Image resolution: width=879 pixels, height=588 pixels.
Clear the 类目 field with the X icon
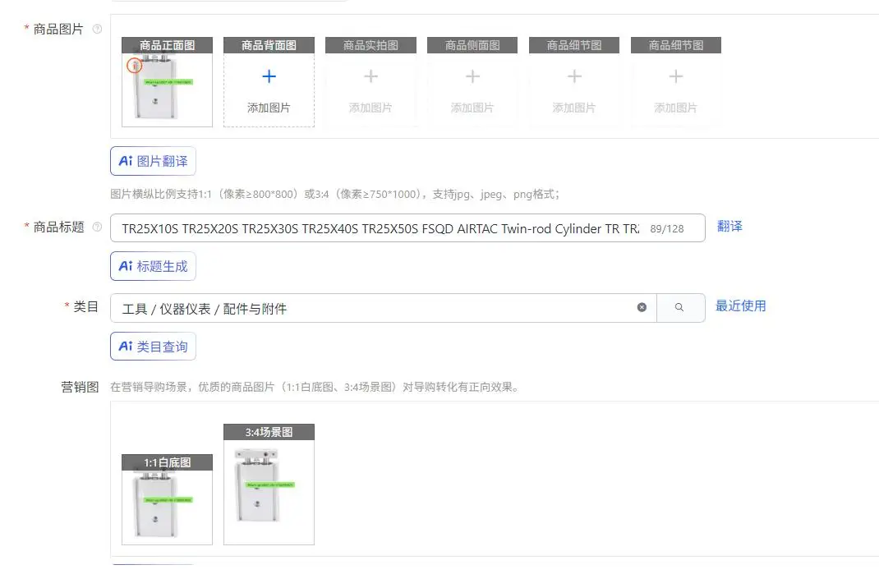(x=642, y=307)
